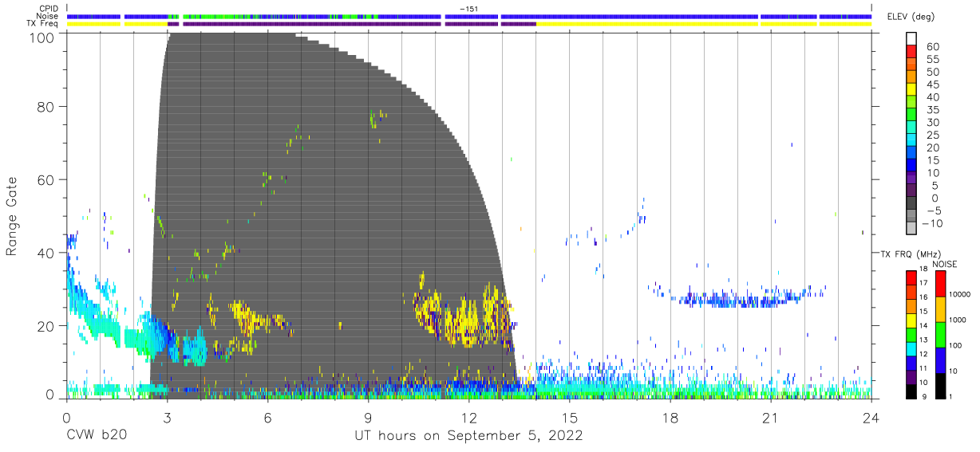980x452 pixels.
Task: Click range gate tick label 40
Action: point(47,253)
